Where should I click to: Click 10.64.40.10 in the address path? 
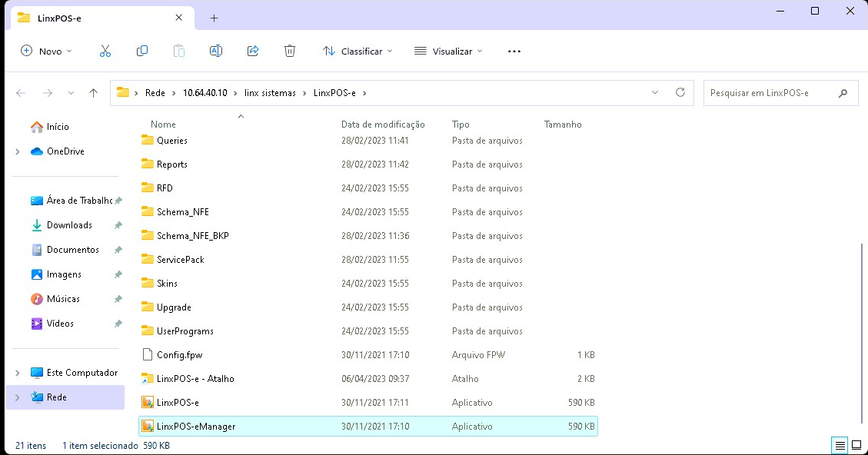point(205,93)
